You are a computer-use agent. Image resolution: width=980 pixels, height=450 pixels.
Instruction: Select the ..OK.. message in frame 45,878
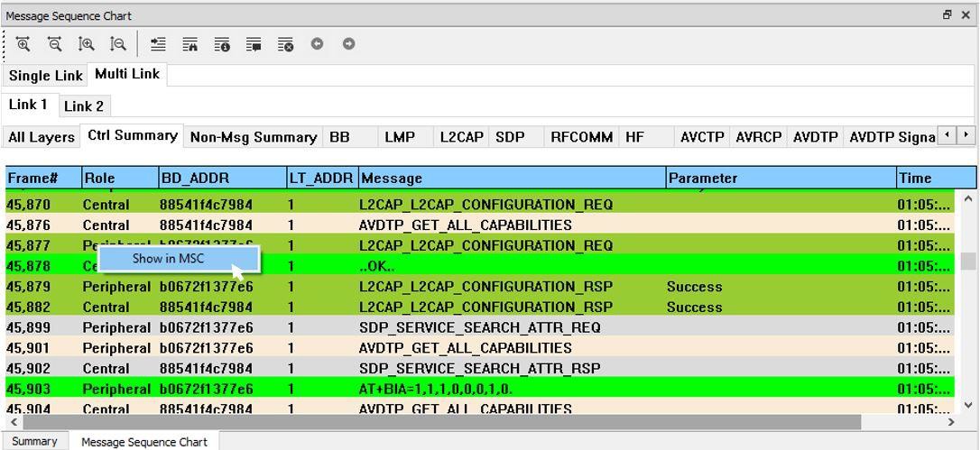click(377, 266)
